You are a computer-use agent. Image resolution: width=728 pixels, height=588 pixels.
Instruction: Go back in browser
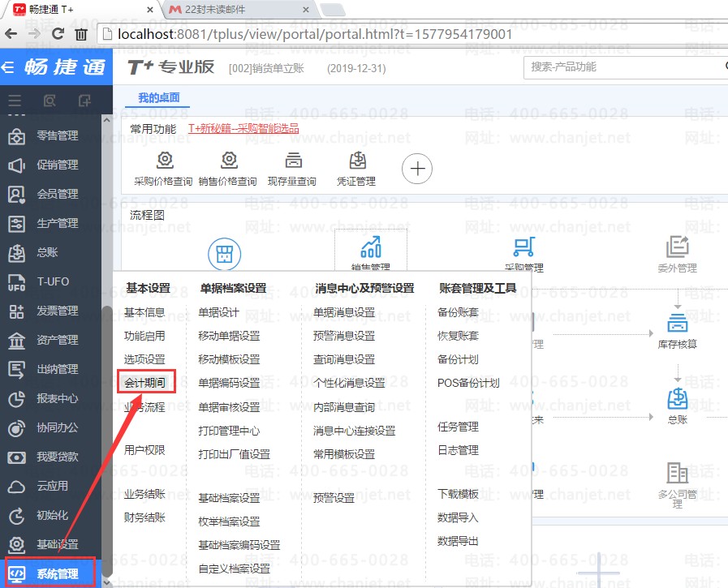coord(11,34)
